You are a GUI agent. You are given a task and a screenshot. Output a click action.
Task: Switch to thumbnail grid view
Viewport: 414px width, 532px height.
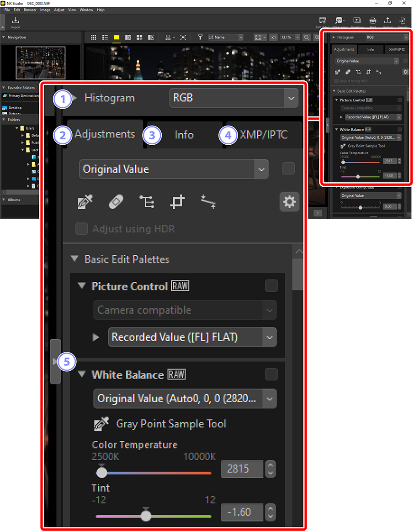(x=94, y=37)
